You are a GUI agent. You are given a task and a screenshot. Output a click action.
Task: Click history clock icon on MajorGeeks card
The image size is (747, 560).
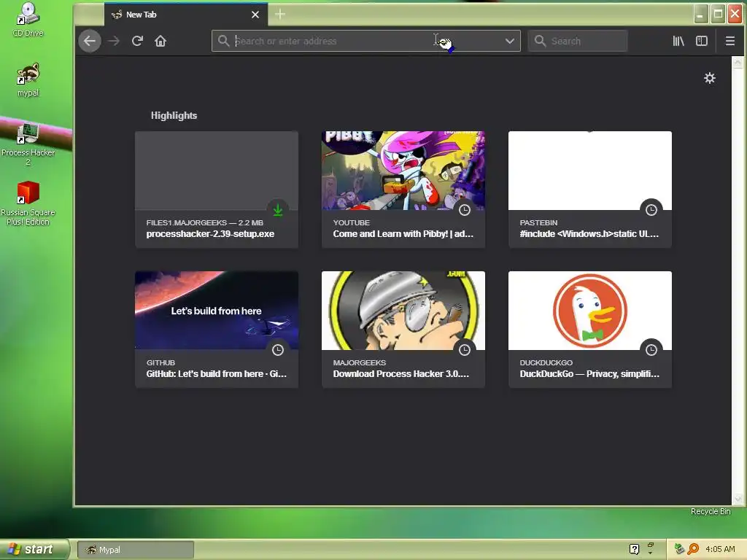[465, 350]
